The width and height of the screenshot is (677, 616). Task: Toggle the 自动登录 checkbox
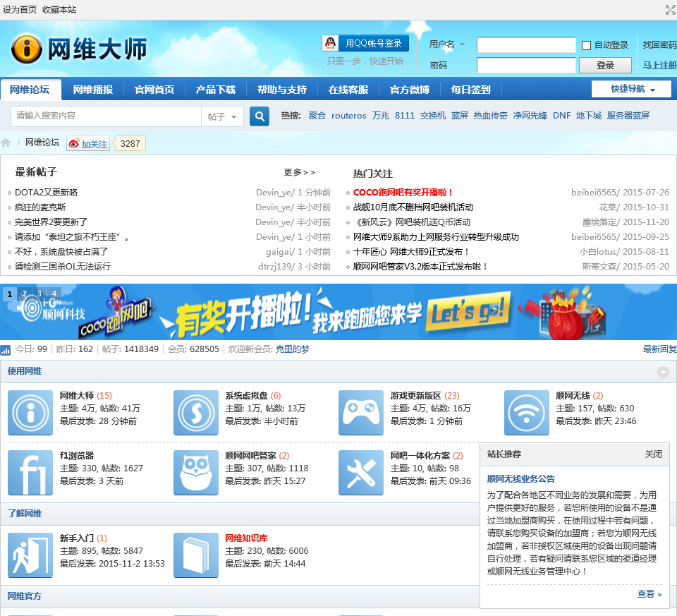[586, 45]
